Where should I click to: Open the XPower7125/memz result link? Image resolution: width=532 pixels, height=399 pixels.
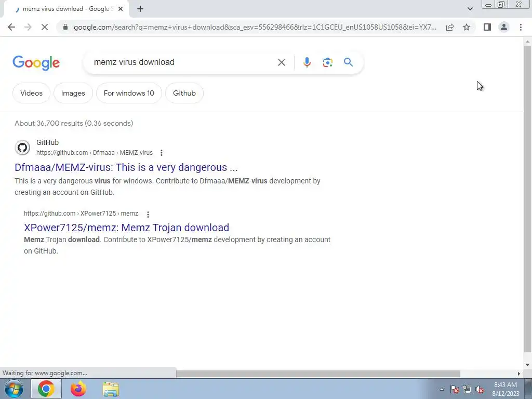tap(127, 228)
